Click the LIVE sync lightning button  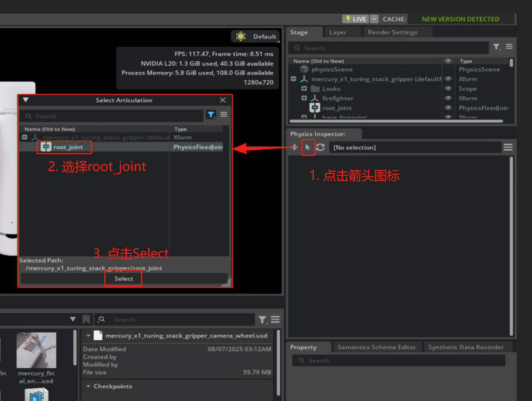[x=355, y=19]
